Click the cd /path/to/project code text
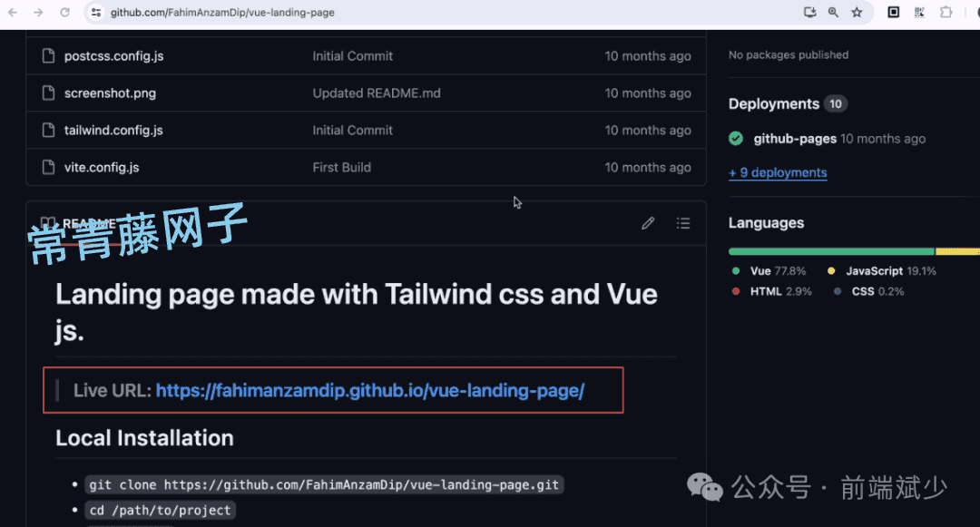 [x=160, y=511]
